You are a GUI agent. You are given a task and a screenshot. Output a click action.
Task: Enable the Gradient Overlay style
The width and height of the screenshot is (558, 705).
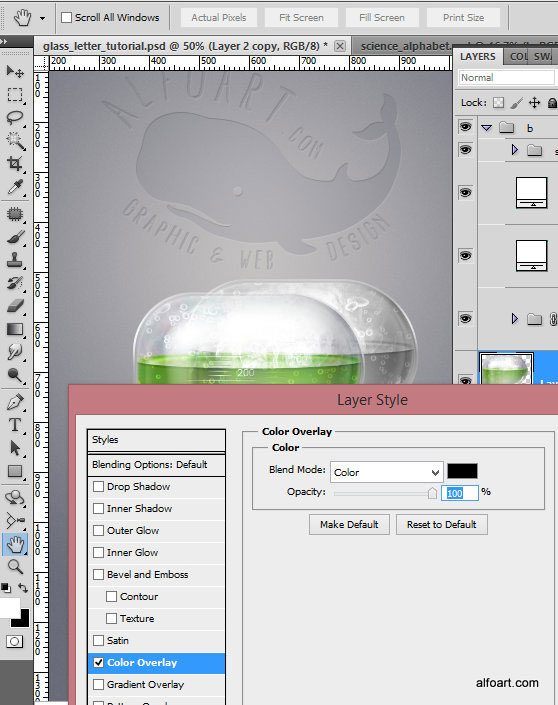pos(98,684)
